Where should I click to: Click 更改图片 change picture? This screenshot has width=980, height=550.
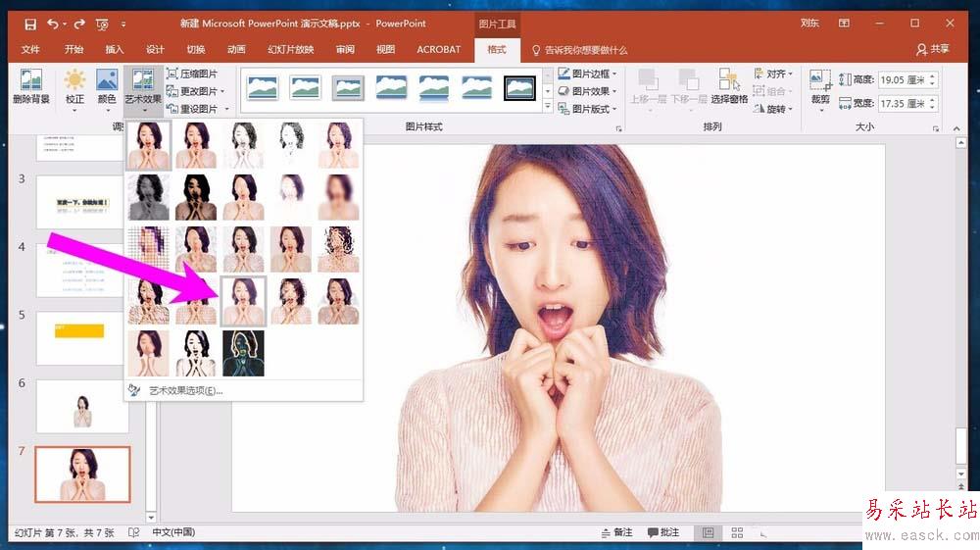coord(195,91)
